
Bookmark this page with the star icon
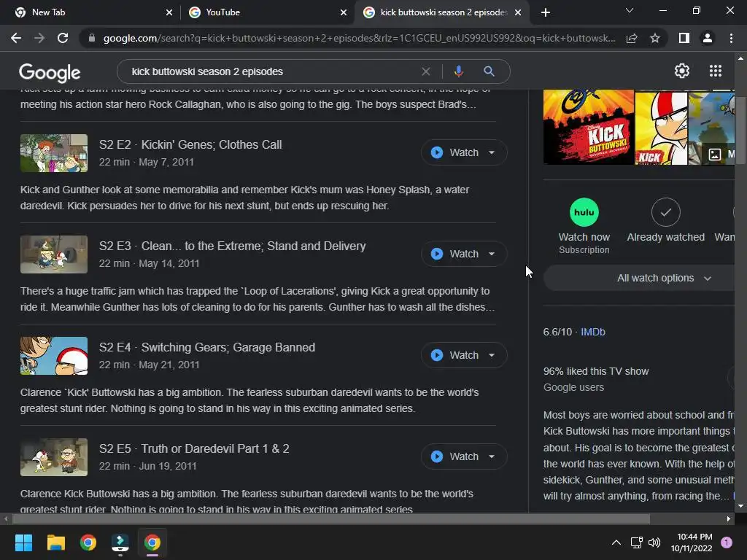[655, 38]
